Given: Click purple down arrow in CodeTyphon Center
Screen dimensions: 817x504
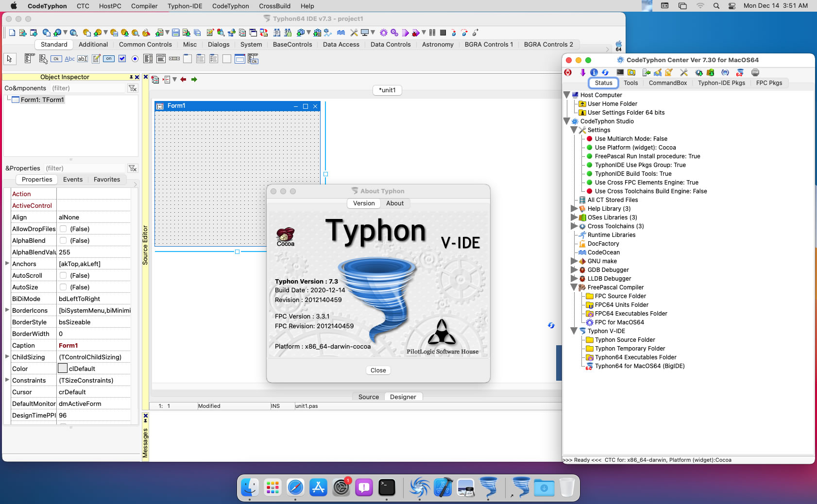Looking at the screenshot, I should 582,72.
